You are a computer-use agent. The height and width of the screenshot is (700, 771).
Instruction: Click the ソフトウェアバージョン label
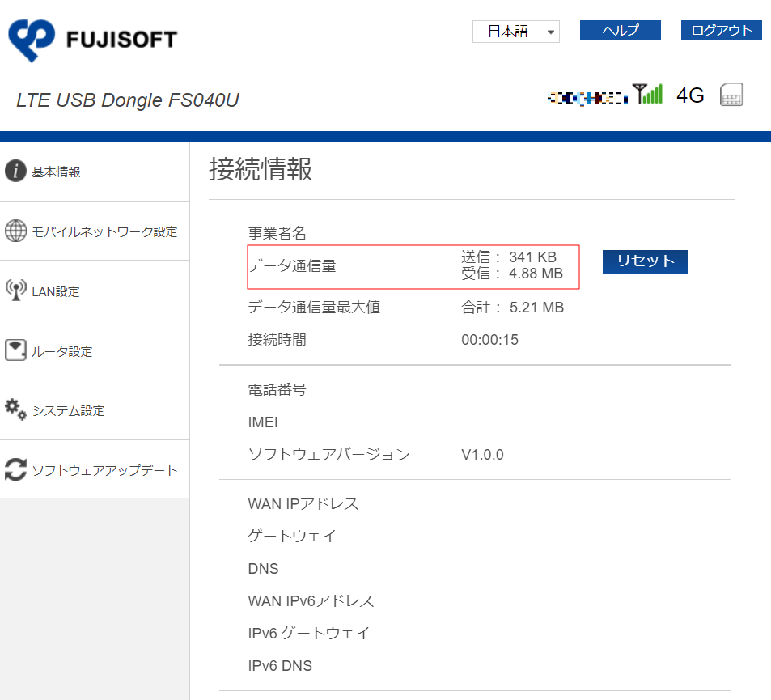(x=328, y=455)
